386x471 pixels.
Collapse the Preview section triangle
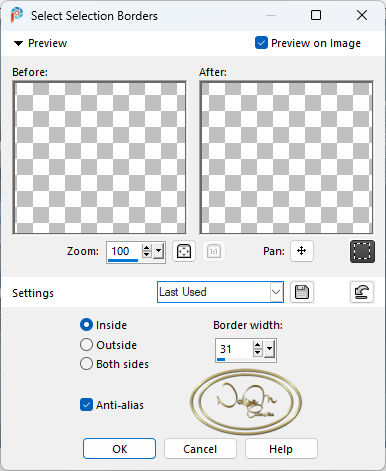click(x=18, y=43)
